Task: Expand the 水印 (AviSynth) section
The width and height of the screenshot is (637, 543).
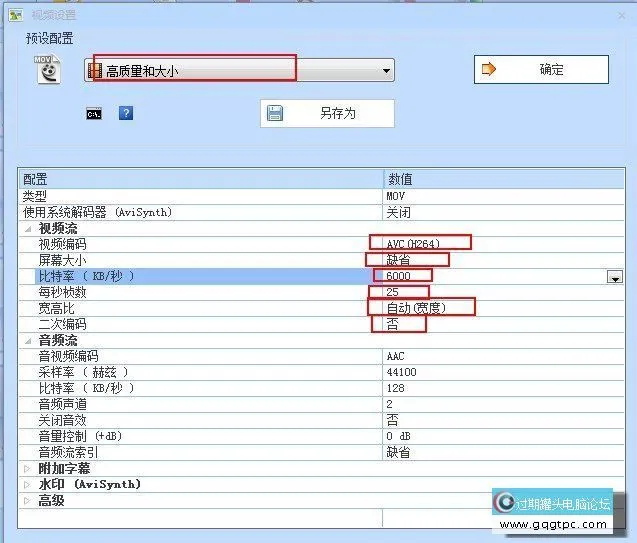Action: pos(27,485)
